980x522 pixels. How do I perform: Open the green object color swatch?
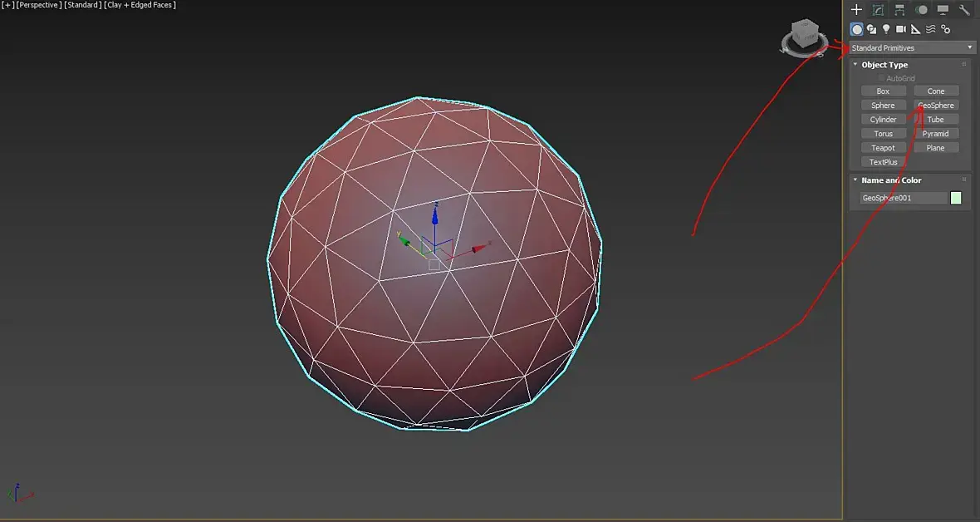coord(956,198)
